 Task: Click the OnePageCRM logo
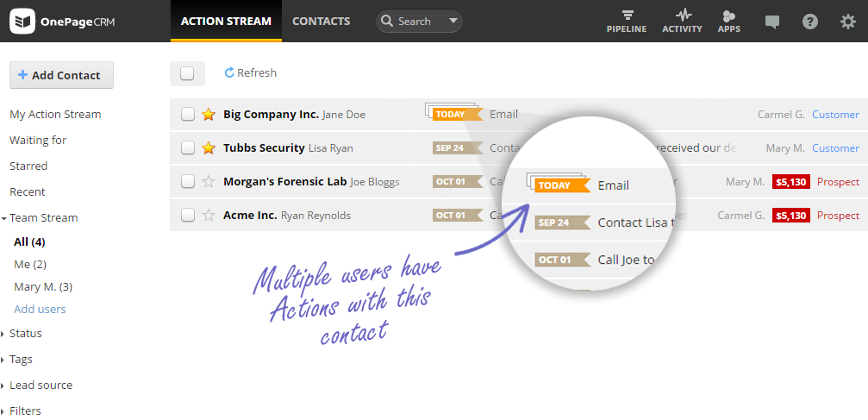[x=62, y=22]
